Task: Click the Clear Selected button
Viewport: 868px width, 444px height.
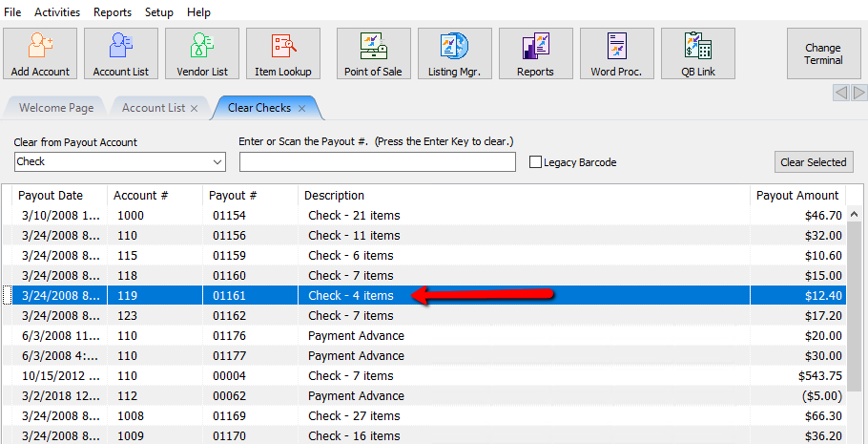Action: point(814,162)
